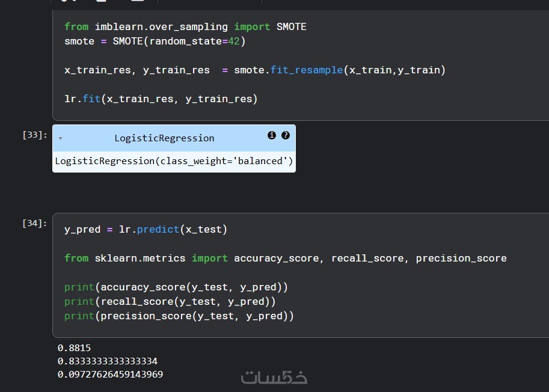
Task: Click the SMOTE(random_state=42) code line
Action: coord(155,41)
